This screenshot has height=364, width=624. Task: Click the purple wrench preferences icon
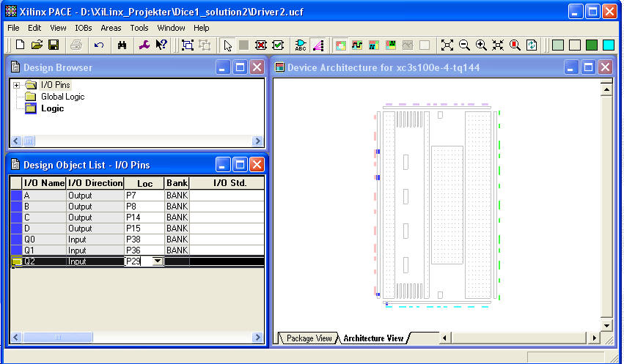144,45
